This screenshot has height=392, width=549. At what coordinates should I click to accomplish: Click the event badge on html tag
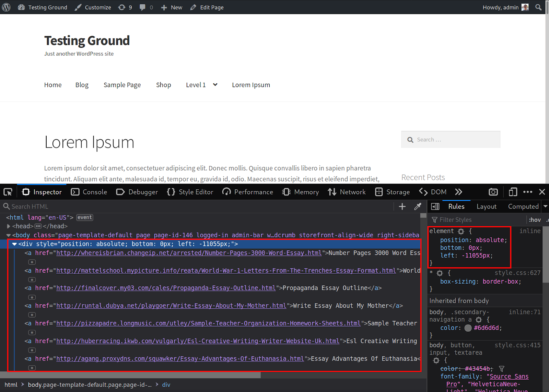coord(84,217)
